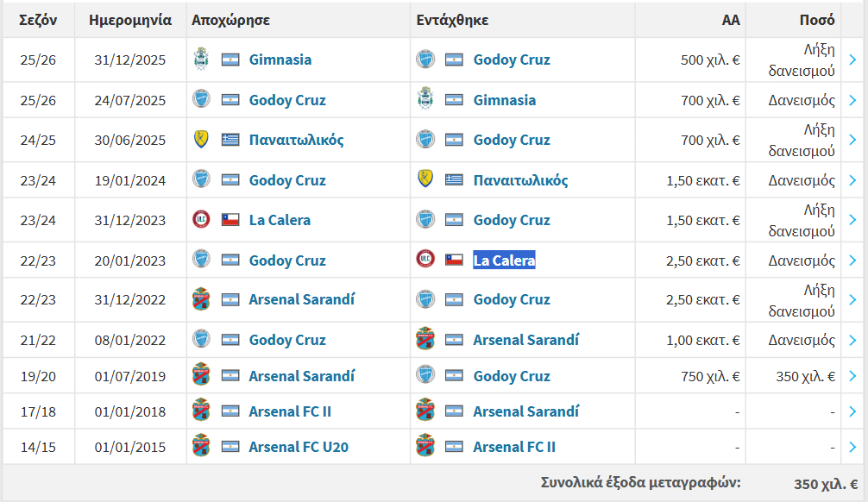
Task: Click La Calera crest in 31/12/2023 row
Action: pos(201,220)
